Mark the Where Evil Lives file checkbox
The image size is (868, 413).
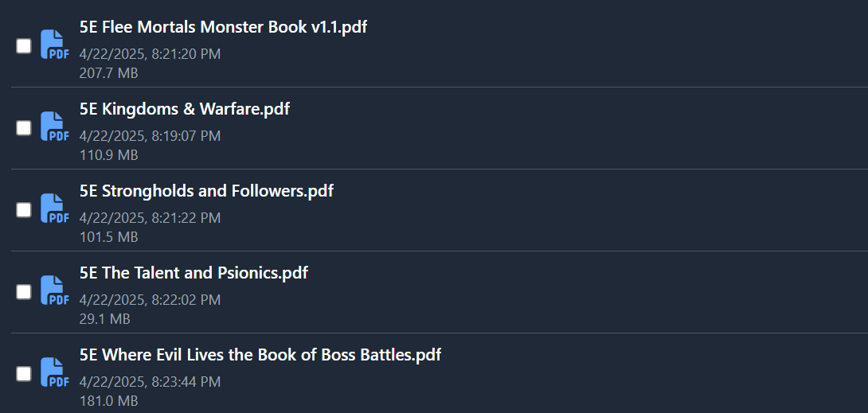tap(24, 374)
